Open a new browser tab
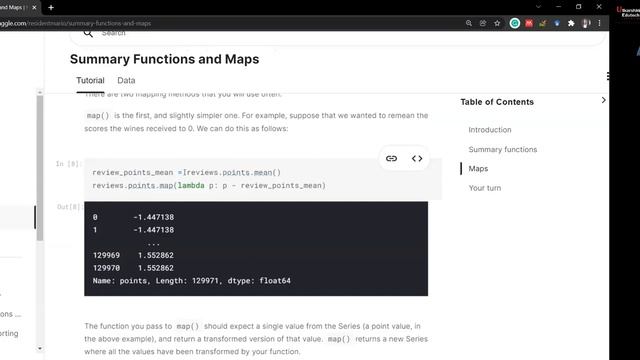Image resolution: width=640 pixels, height=360 pixels. (51, 7)
